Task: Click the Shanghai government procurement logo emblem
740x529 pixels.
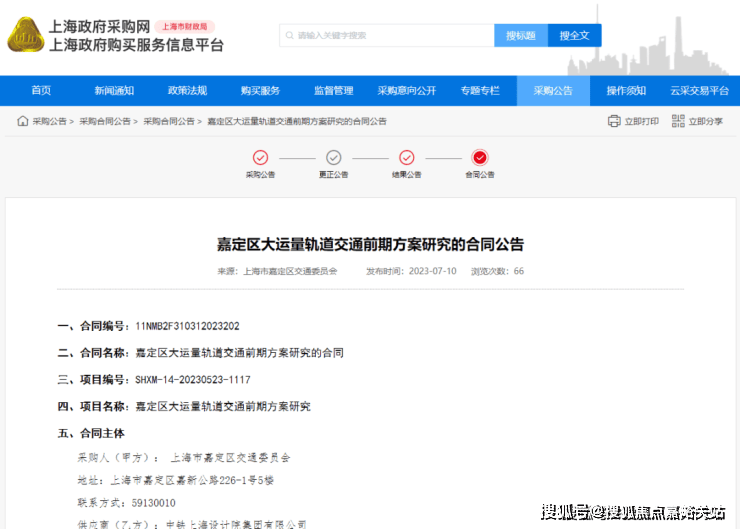Action: (x=25, y=36)
